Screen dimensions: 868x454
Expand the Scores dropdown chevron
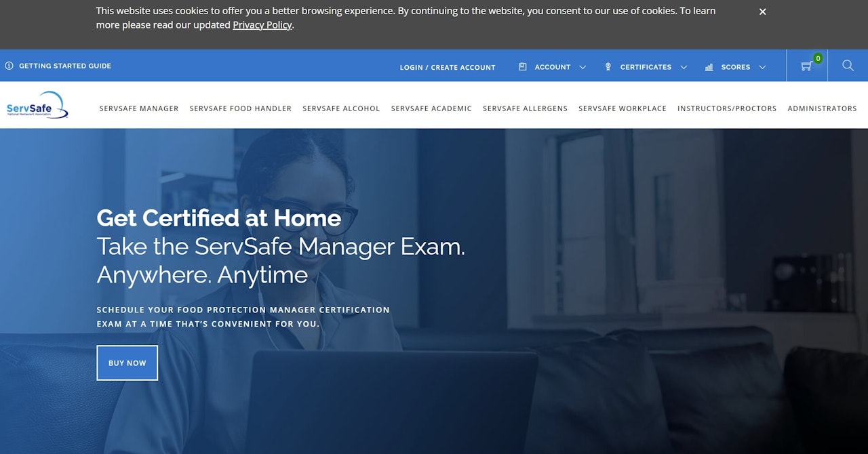[x=762, y=67]
